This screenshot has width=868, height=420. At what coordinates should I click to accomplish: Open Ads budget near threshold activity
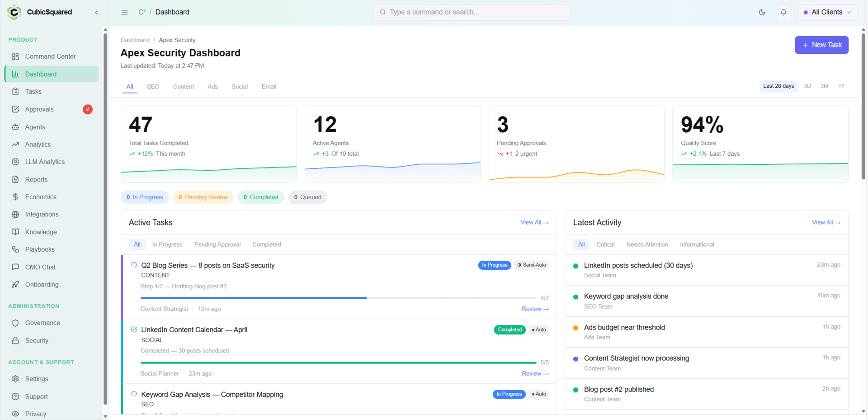(707, 332)
